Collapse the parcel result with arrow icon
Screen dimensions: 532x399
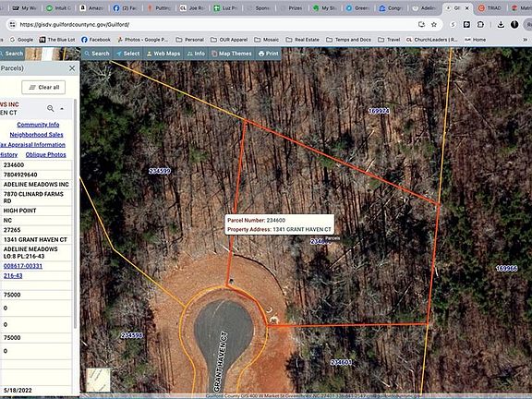click(x=62, y=109)
